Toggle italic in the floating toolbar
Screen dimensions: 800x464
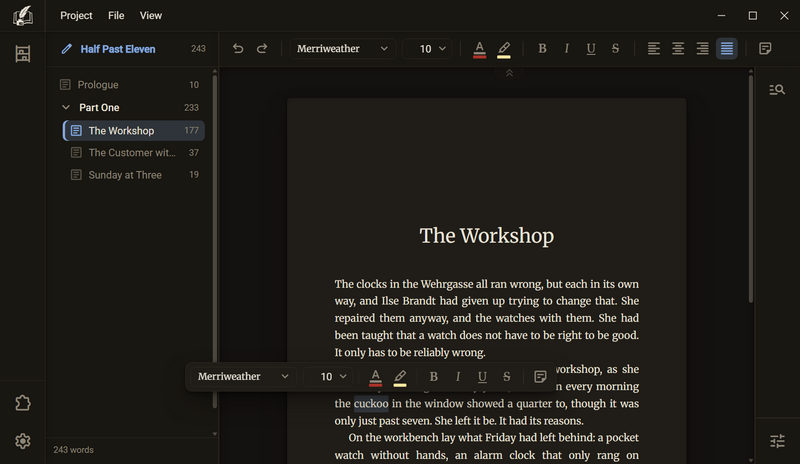458,377
